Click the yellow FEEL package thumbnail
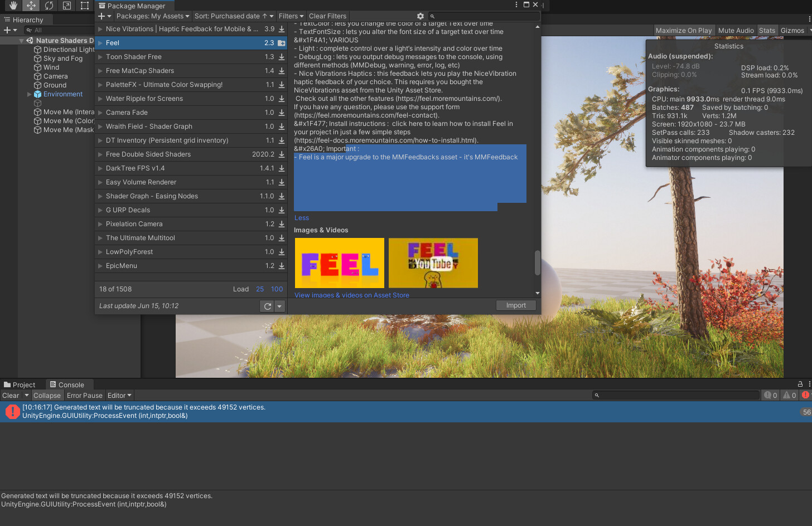This screenshot has height=526, width=812. [x=339, y=262]
